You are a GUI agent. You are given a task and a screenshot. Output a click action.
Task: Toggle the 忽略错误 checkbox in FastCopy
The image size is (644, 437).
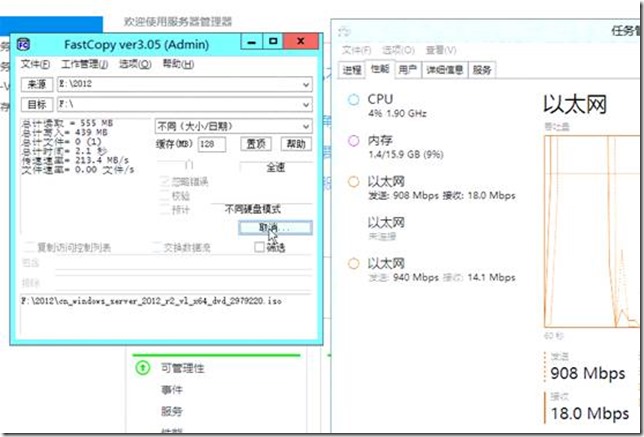(x=165, y=182)
